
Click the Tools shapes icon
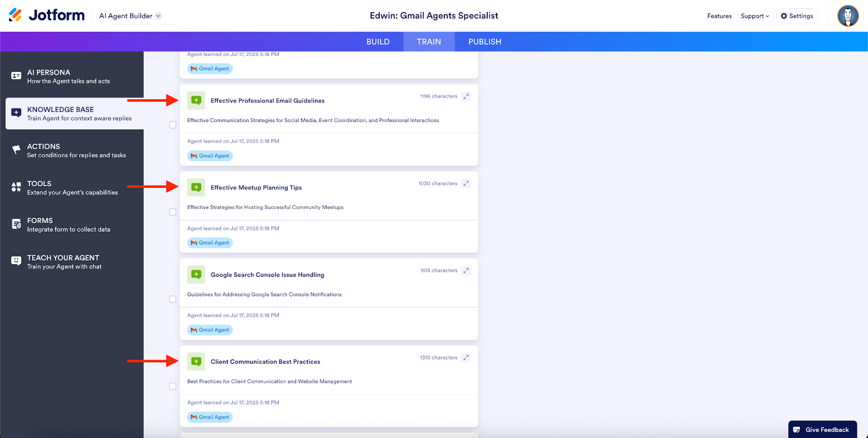coord(16,187)
